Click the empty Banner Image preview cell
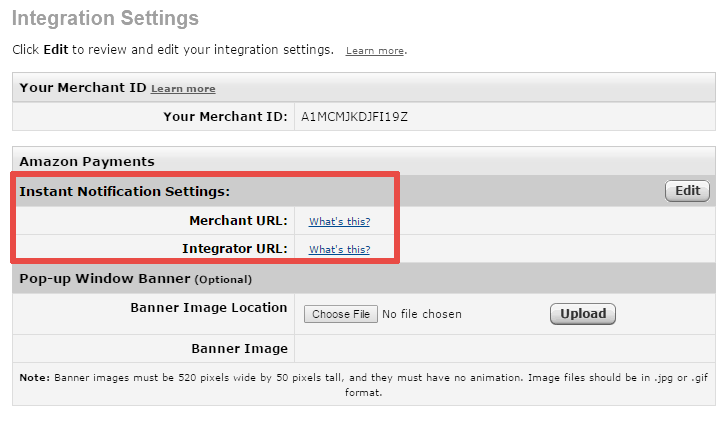 (x=505, y=348)
